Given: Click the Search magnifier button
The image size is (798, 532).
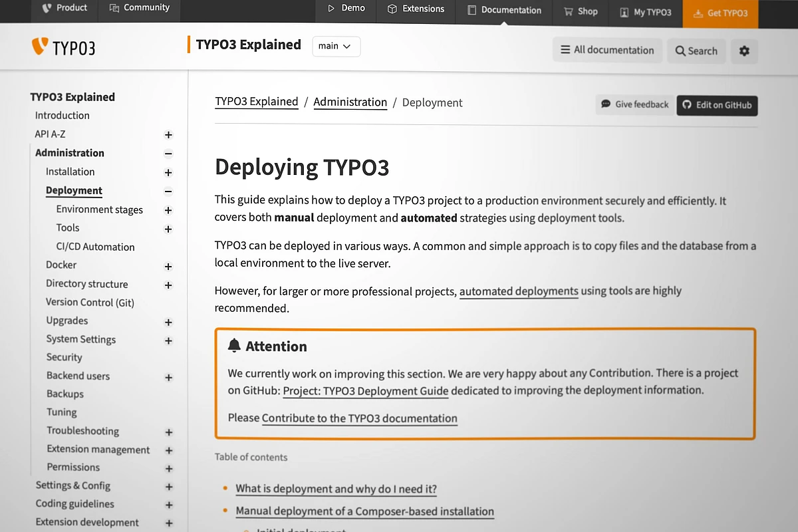Looking at the screenshot, I should (x=696, y=51).
